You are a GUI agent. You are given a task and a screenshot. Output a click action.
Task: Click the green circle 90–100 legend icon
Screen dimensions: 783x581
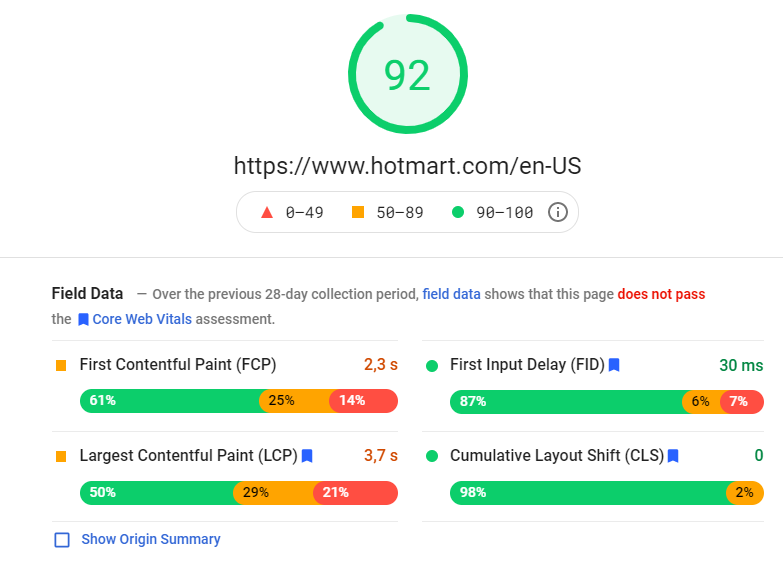click(x=458, y=212)
